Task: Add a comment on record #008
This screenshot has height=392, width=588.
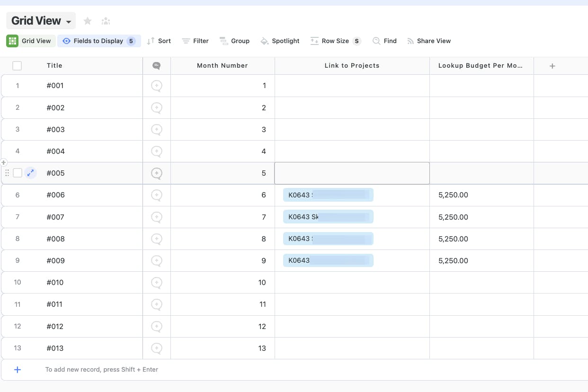Action: tap(157, 239)
